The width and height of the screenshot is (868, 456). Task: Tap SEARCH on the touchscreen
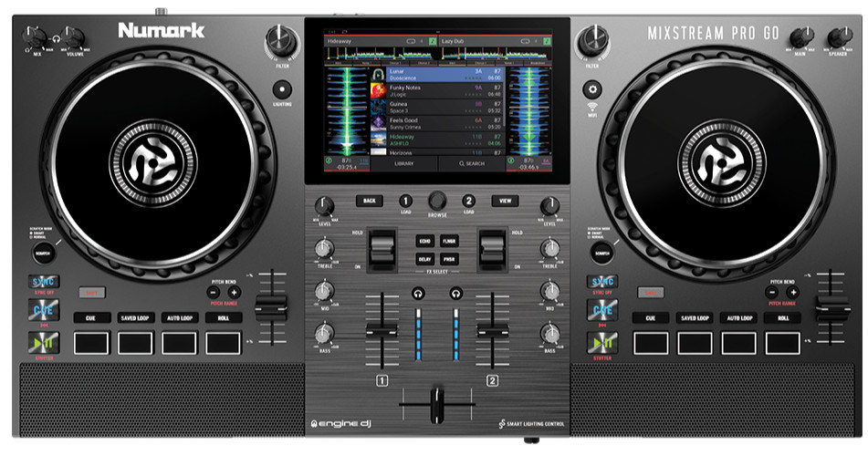click(472, 164)
